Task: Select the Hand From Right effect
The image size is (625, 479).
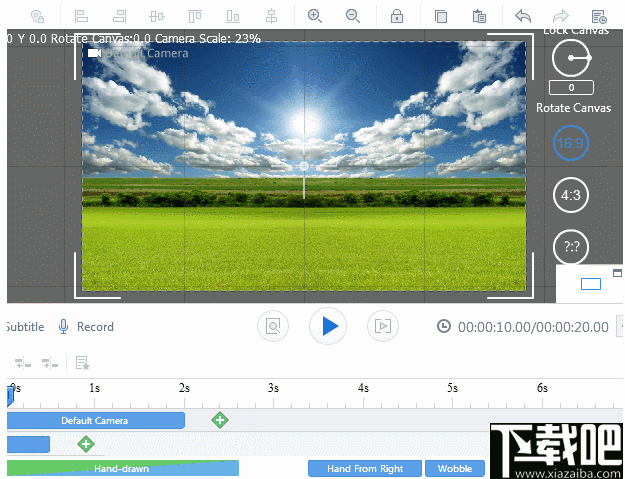Action: coord(365,469)
